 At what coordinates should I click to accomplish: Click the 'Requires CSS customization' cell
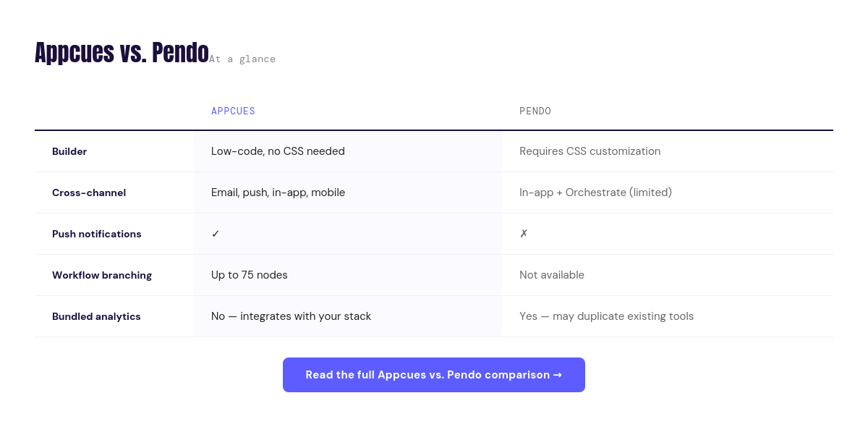point(590,151)
